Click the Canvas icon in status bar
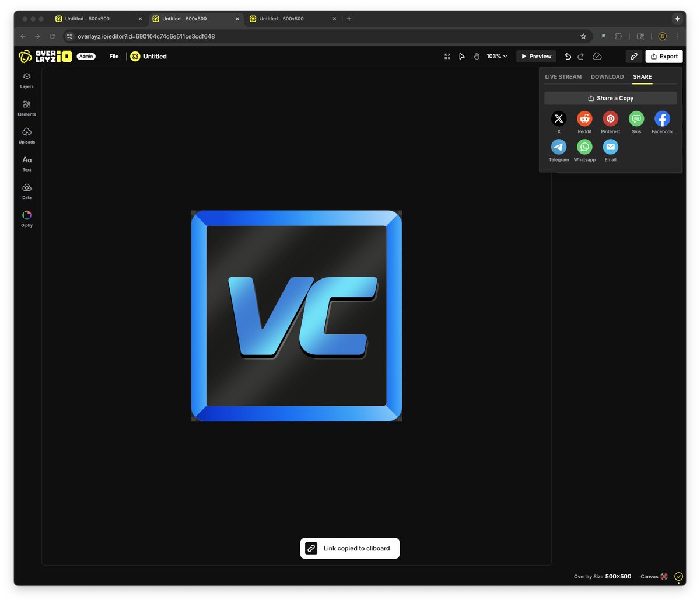 pos(664,577)
